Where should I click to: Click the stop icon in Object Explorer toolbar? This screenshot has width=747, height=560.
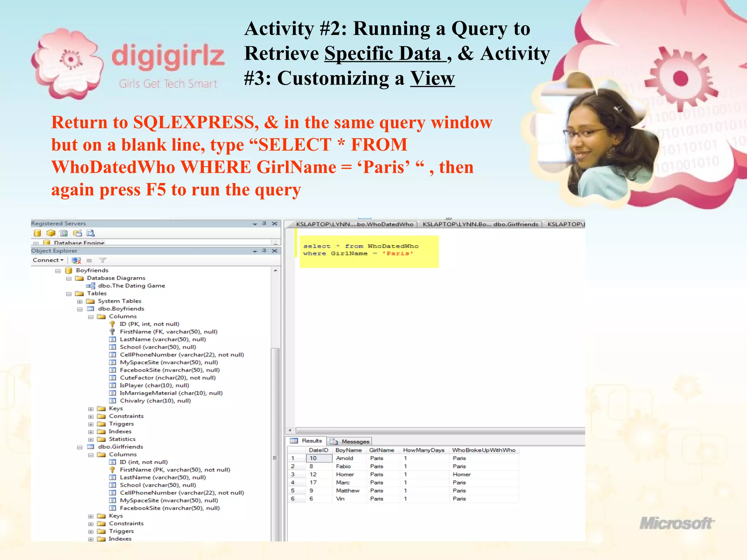click(89, 260)
